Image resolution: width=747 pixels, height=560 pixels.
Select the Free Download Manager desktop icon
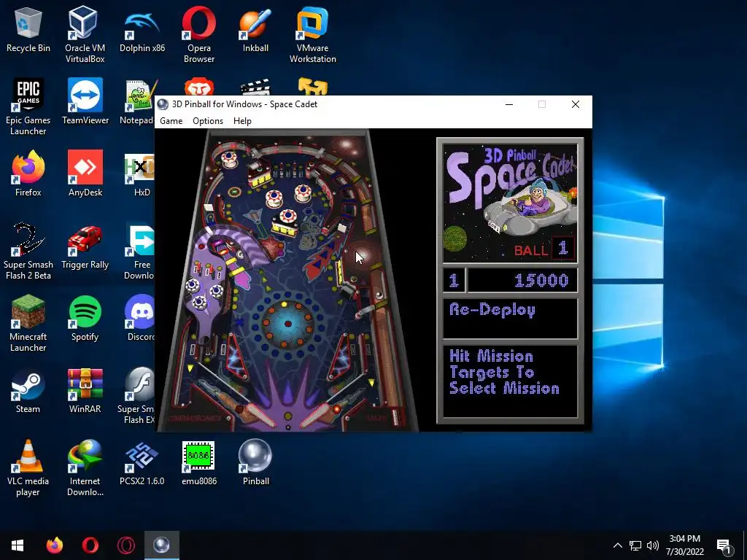pos(139,251)
